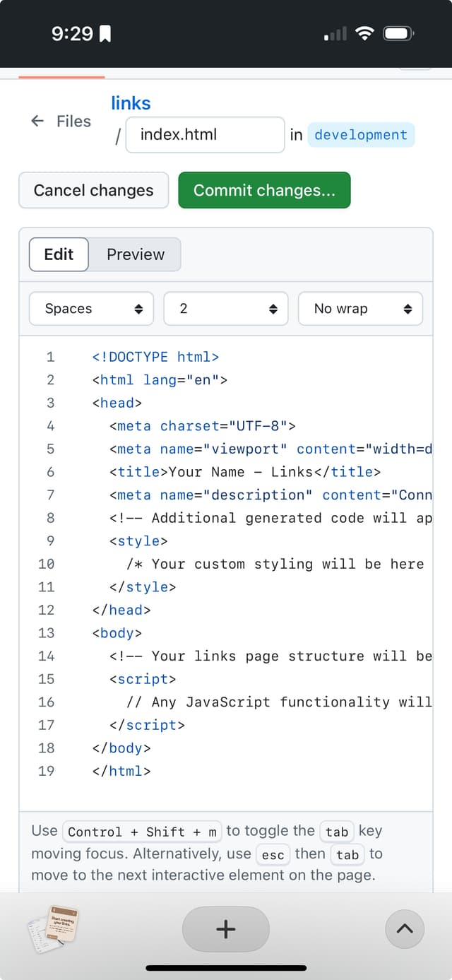Tap the up chevron button at the bottom
The width and height of the screenshot is (452, 980).
[x=405, y=929]
